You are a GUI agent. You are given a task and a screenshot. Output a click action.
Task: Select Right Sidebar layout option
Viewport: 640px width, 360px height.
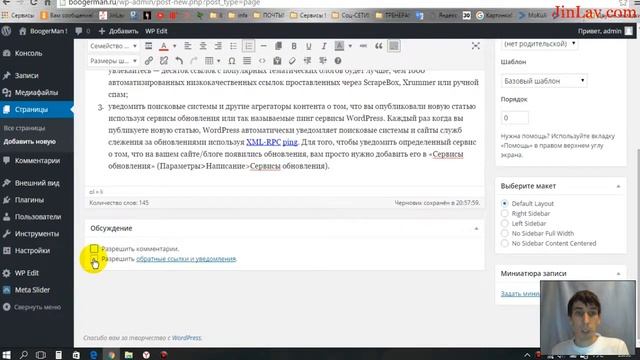(x=504, y=213)
